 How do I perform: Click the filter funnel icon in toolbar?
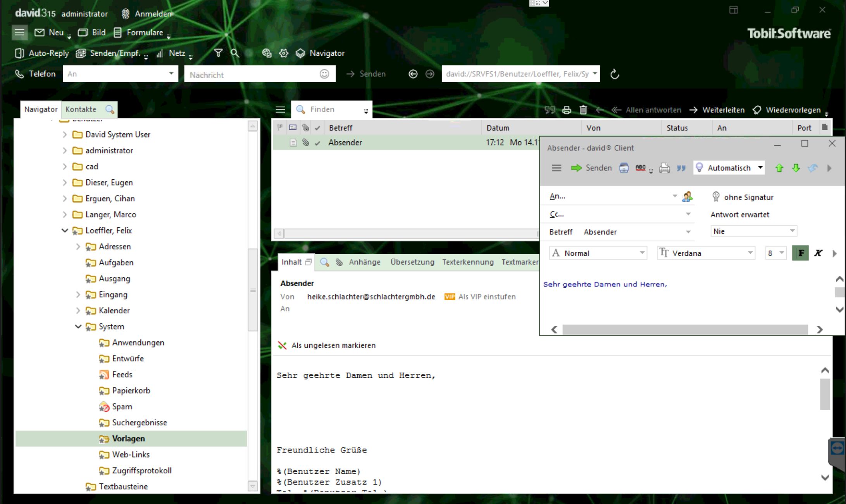point(218,53)
